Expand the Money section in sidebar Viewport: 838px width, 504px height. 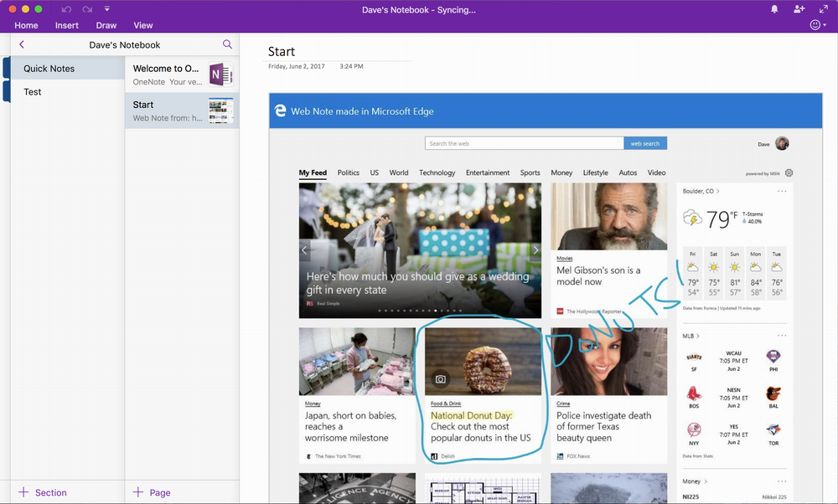tap(695, 481)
